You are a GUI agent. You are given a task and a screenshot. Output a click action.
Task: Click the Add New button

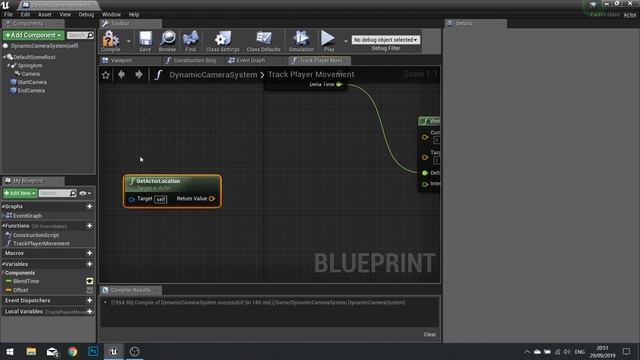point(20,193)
